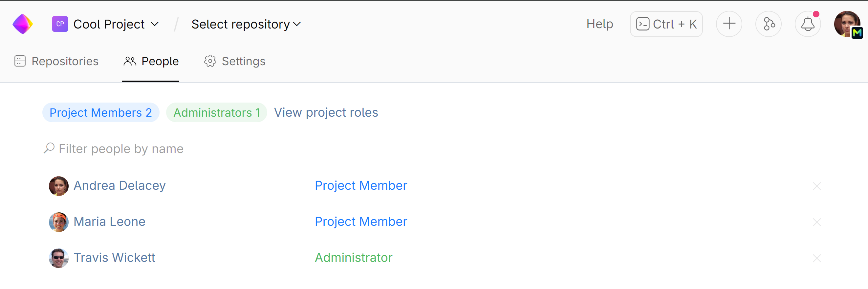Click the Ctrl + K command palette button
The image size is (868, 289).
pyautogui.click(x=666, y=24)
